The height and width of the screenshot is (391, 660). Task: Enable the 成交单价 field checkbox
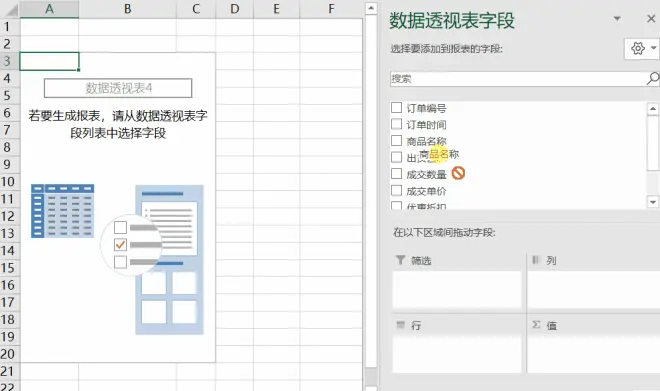tap(397, 190)
